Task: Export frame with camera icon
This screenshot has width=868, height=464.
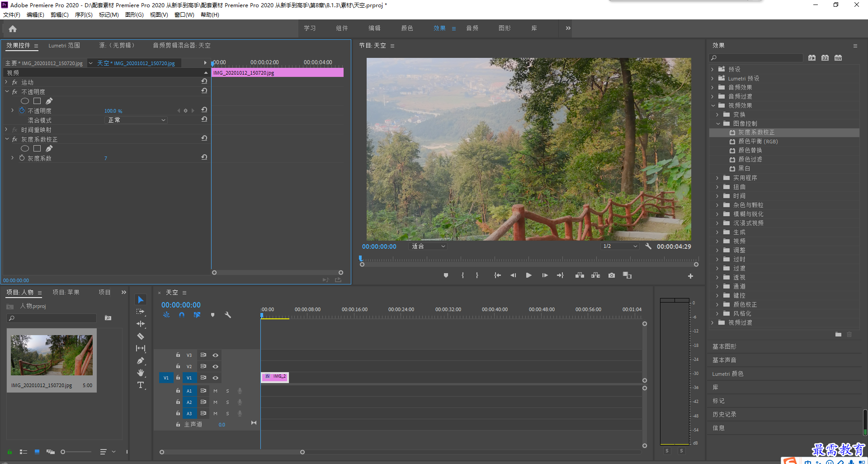Action: click(x=612, y=275)
